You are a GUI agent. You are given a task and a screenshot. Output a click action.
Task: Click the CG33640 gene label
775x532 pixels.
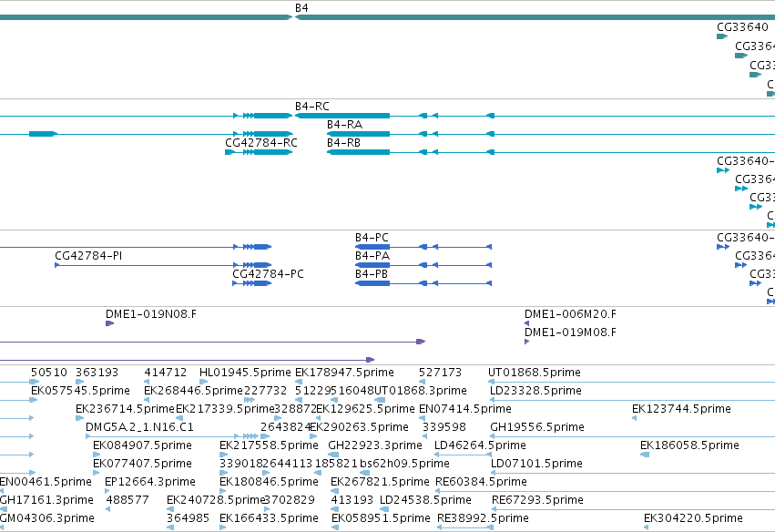[x=742, y=27]
